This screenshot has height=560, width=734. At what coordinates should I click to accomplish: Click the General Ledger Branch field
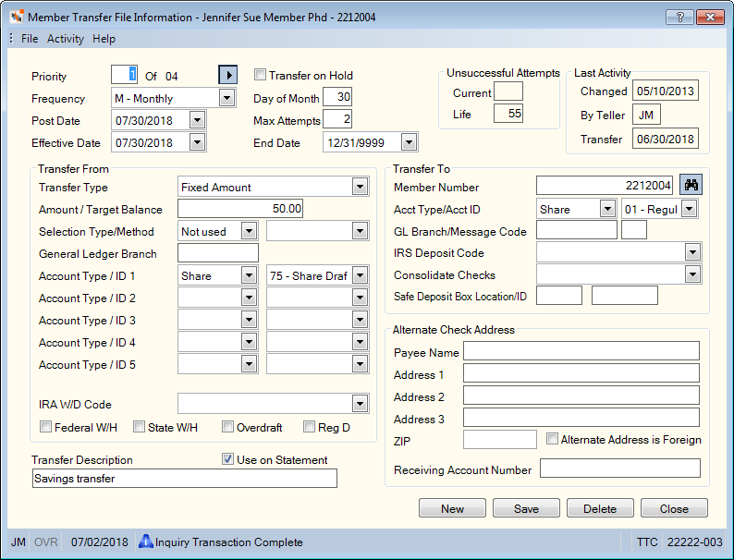click(218, 253)
